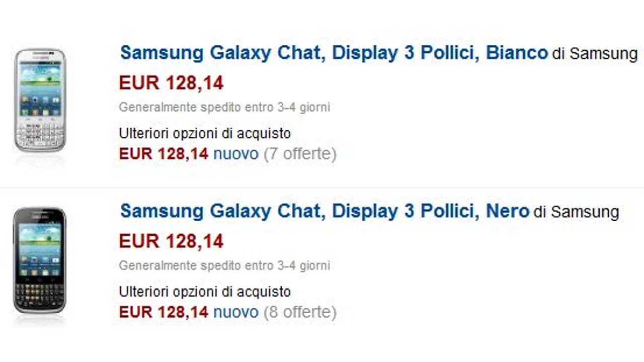This screenshot has width=644, height=362.
Task: Click the small EUR 128,14 price beside Bianco "nuovo"
Action: tap(164, 154)
